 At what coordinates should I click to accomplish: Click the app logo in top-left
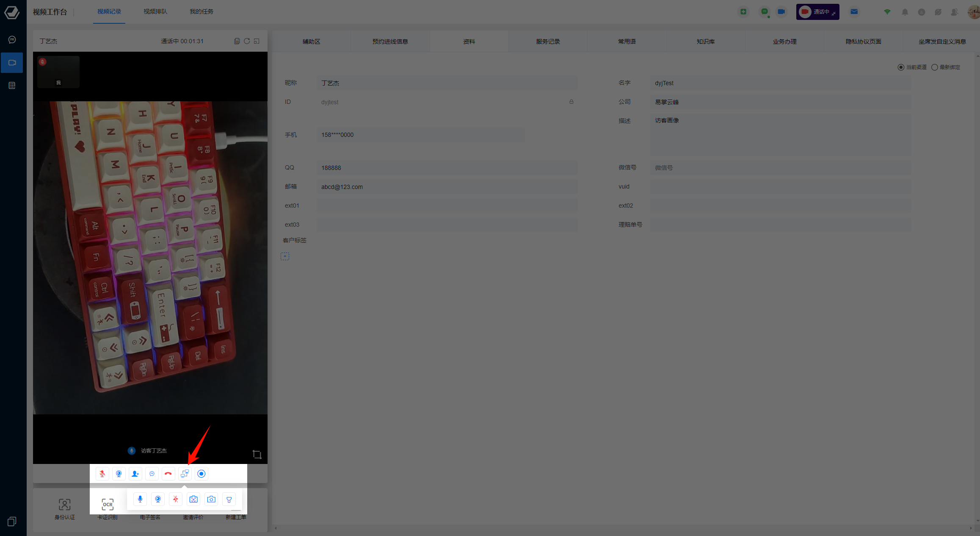(x=12, y=12)
